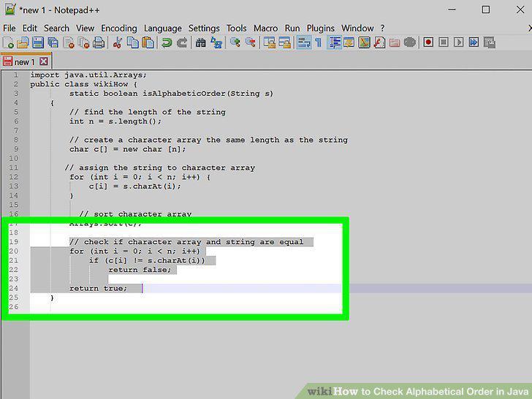Click the Zoom In magnifier icon
Image resolution: width=532 pixels, height=399 pixels.
(x=235, y=42)
